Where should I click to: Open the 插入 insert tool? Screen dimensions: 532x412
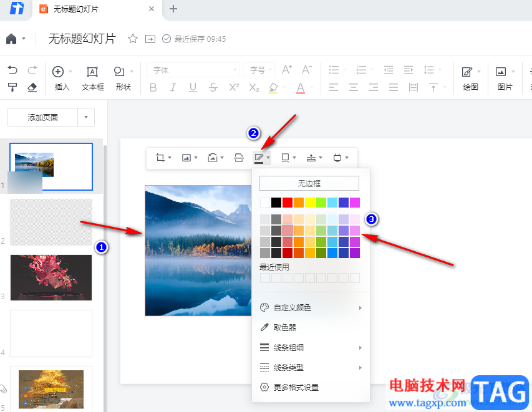(x=62, y=79)
